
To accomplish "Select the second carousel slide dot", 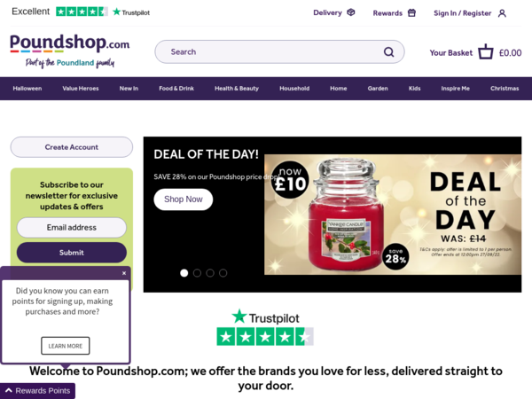I will pyautogui.click(x=197, y=273).
